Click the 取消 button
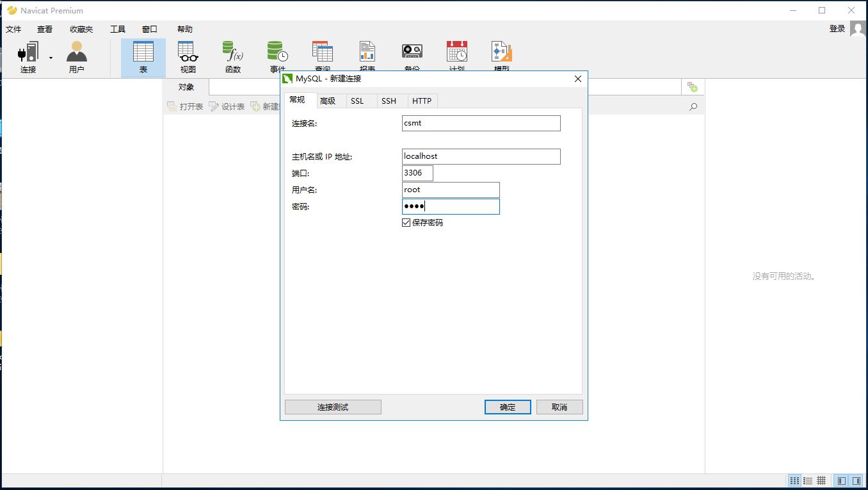The image size is (868, 490). pyautogui.click(x=559, y=407)
